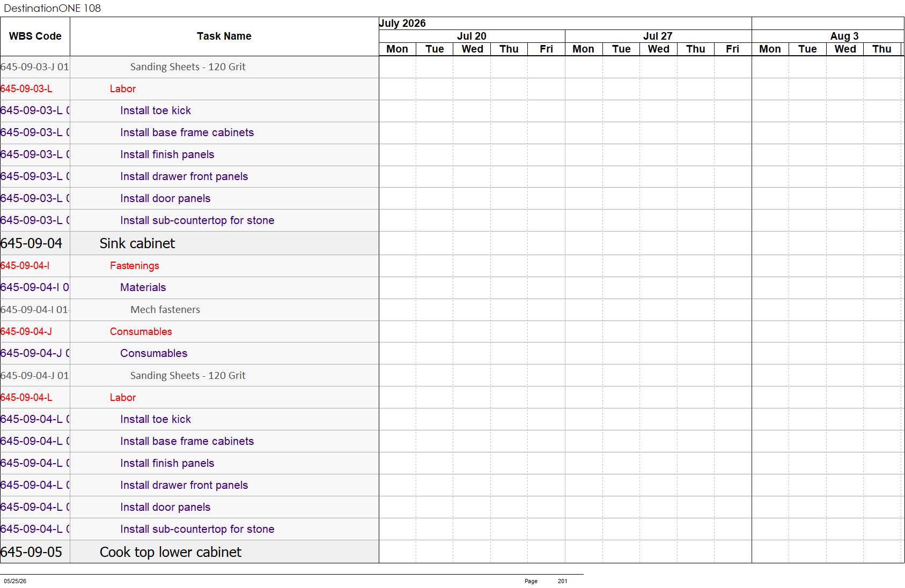Select the Cook top lower cabinet task
The height and width of the screenshot is (588, 905).
pyautogui.click(x=171, y=552)
